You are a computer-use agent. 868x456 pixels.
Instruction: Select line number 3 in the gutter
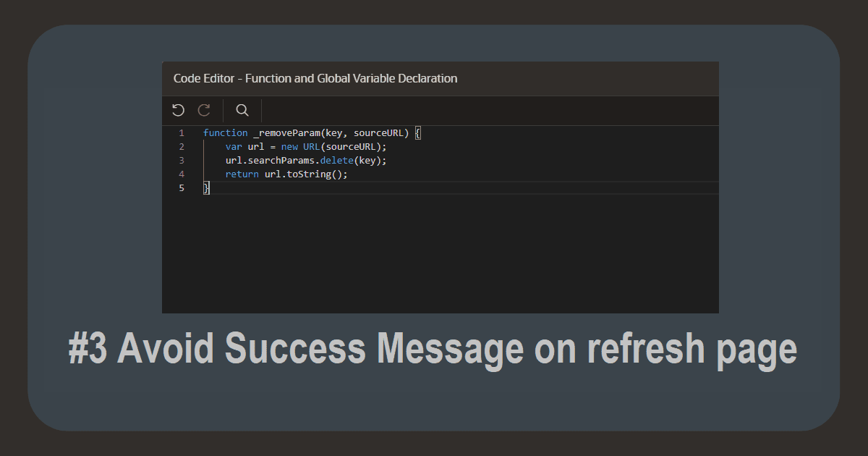tap(182, 161)
